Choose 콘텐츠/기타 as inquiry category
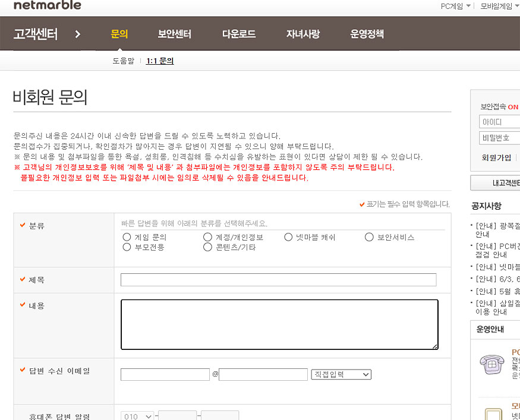 pyautogui.click(x=207, y=247)
